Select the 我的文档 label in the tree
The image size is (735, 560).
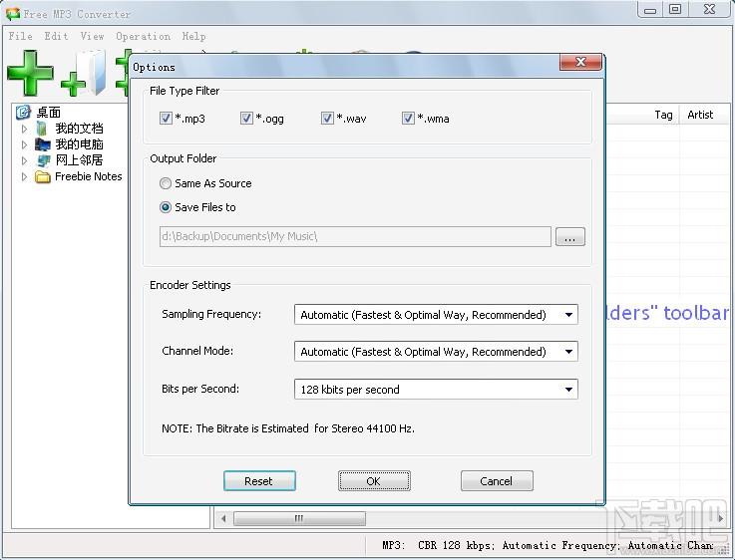tap(79, 129)
